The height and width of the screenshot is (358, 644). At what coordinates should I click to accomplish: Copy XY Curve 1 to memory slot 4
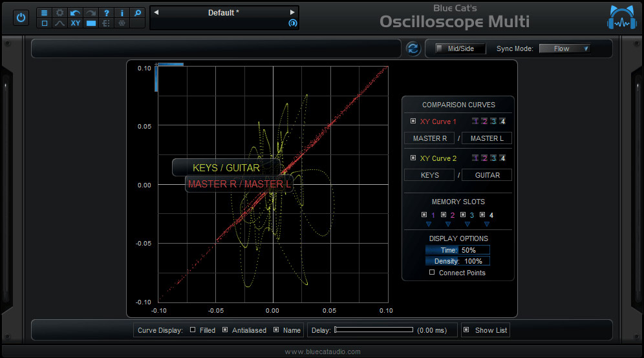[x=502, y=121]
